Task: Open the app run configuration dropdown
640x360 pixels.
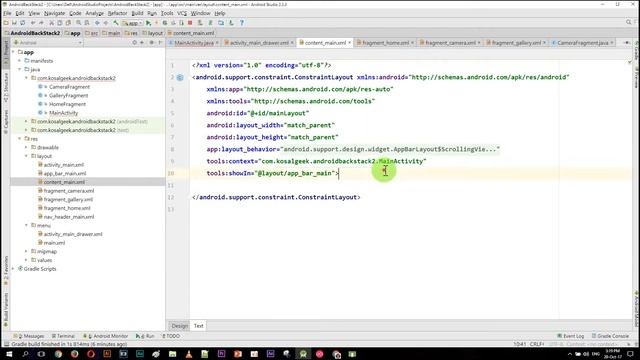Action: [132, 23]
